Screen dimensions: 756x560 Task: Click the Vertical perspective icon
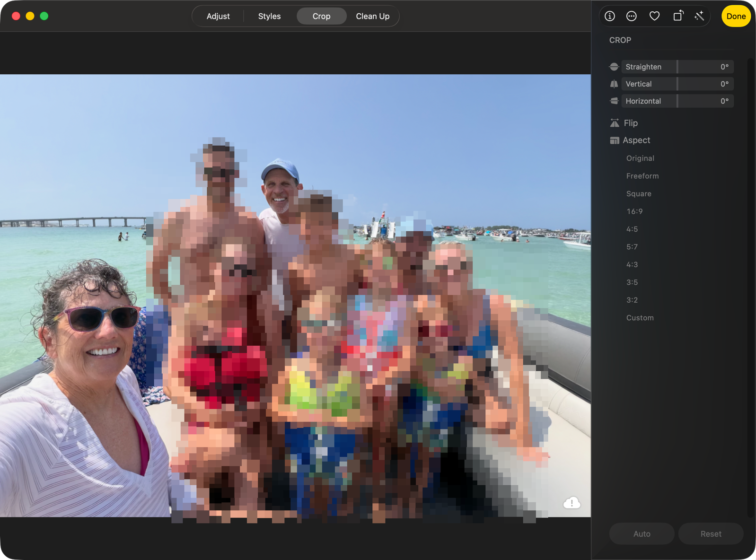614,84
